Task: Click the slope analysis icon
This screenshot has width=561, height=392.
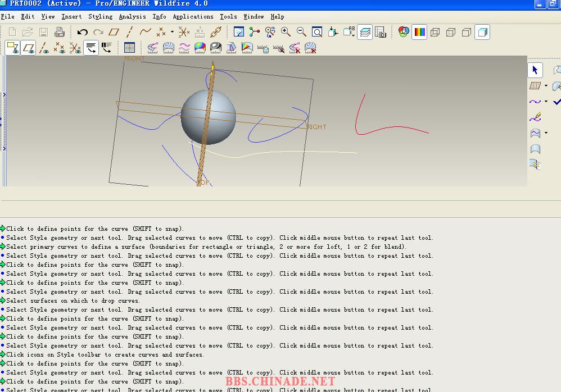Action: (247, 48)
